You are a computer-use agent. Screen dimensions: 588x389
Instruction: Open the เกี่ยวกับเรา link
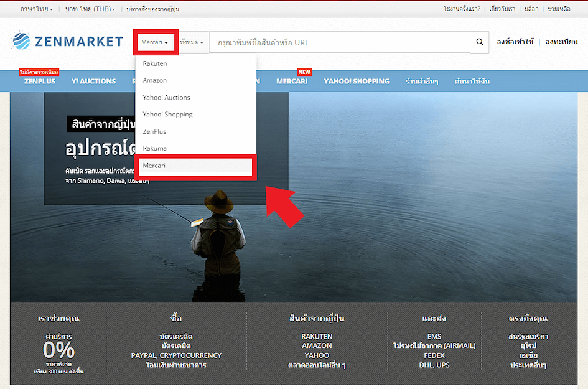[502, 9]
